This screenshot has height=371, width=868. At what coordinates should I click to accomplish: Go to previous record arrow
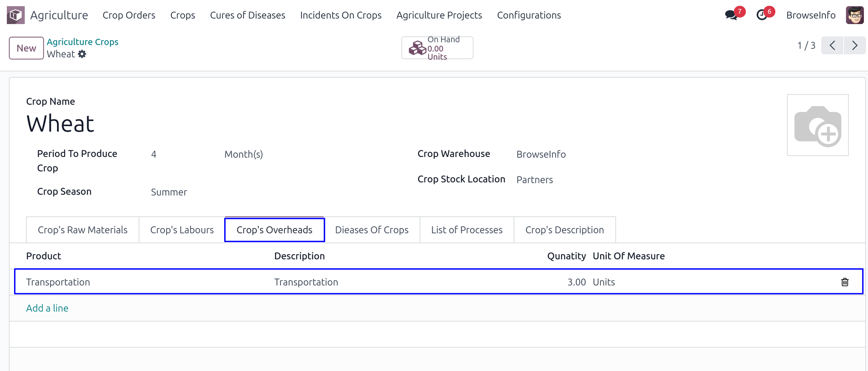pyautogui.click(x=832, y=46)
